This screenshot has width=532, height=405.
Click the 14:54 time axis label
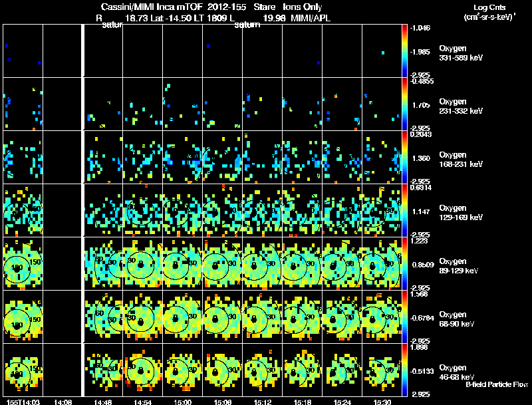pyautogui.click(x=142, y=402)
